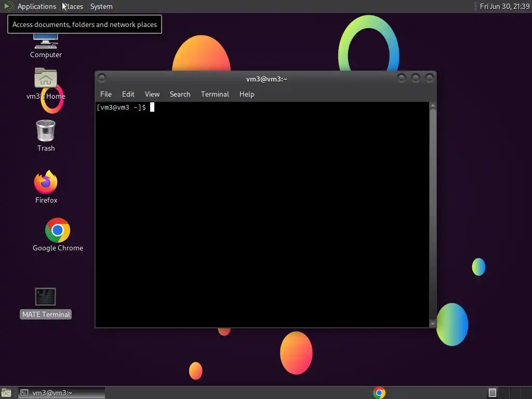
Task: Open the terminal Edit menu
Action: click(128, 95)
